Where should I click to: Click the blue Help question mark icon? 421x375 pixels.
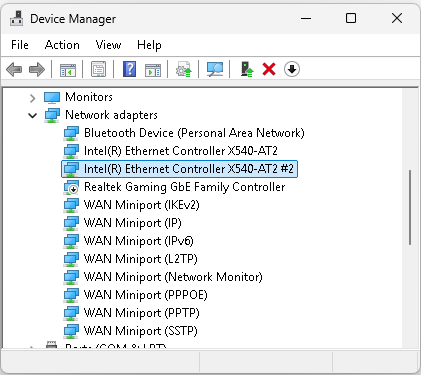(x=129, y=69)
